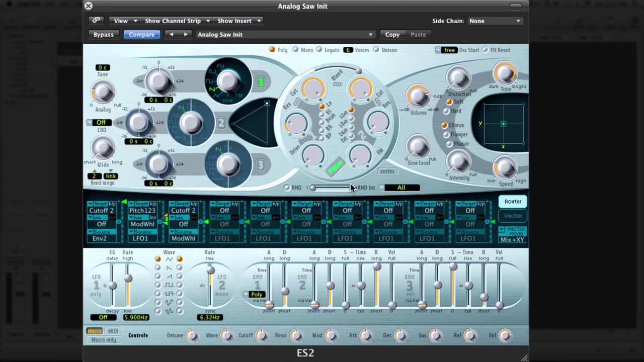
Task: Click the RND intensity slider handle
Action: pos(313,188)
